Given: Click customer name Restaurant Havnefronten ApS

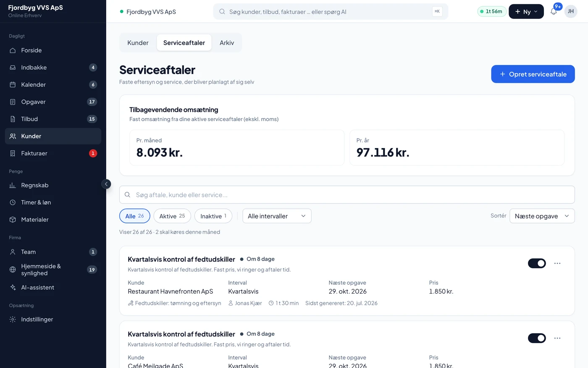Looking at the screenshot, I should click(171, 291).
